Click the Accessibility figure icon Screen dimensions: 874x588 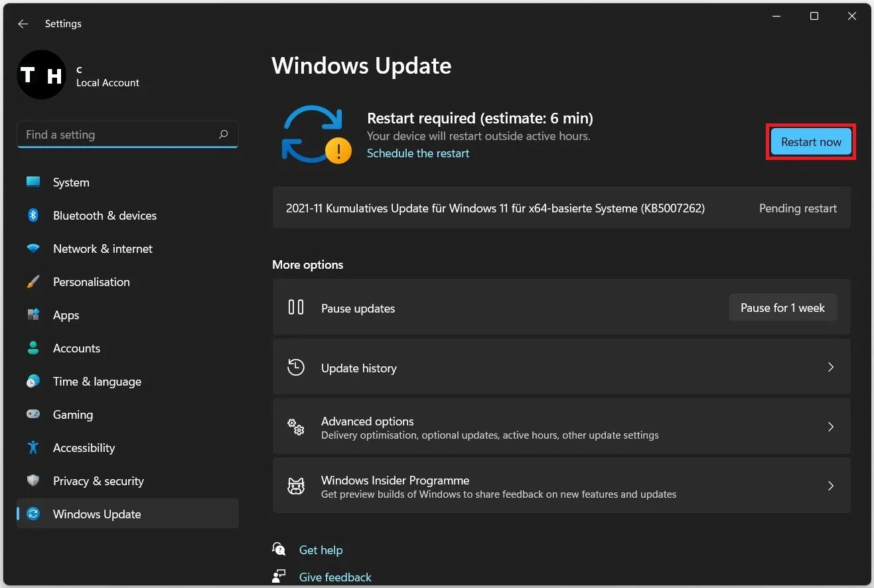33,448
